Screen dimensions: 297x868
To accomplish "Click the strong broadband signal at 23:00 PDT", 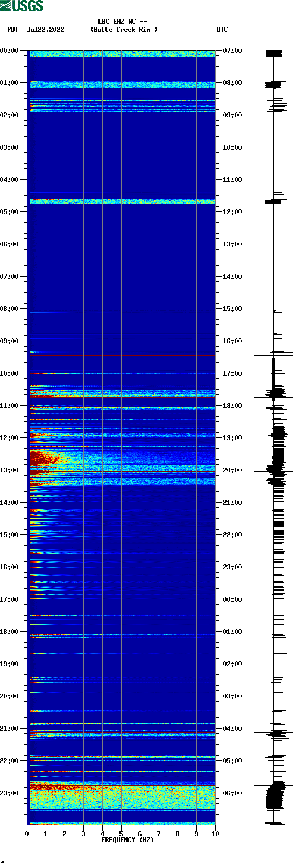I will click(122, 796).
